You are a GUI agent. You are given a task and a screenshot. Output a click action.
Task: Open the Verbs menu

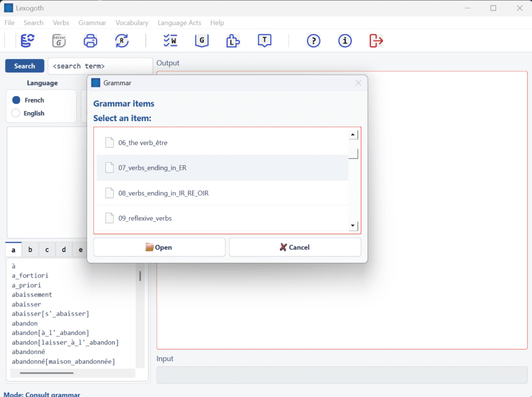click(x=61, y=23)
